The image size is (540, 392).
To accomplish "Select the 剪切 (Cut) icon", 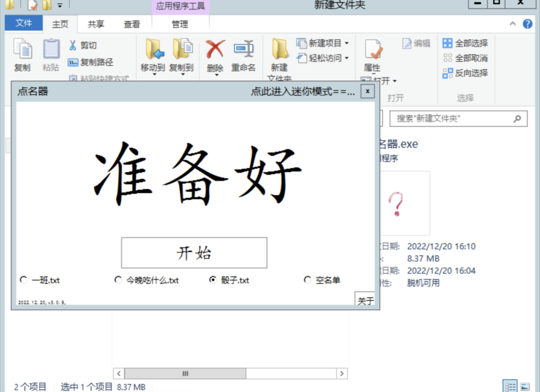I will tap(83, 45).
